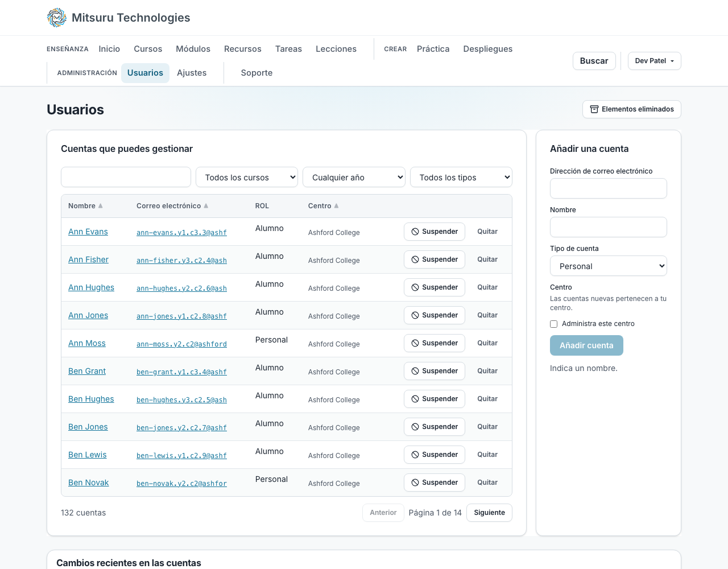Image resolution: width=728 pixels, height=569 pixels.
Task: Click the sort arrow beside Nombre header
Action: (101, 206)
